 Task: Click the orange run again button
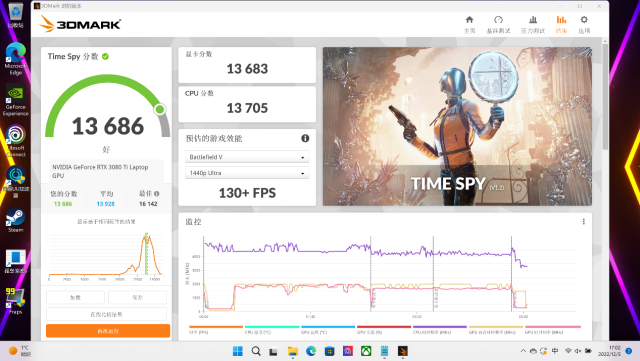108,331
